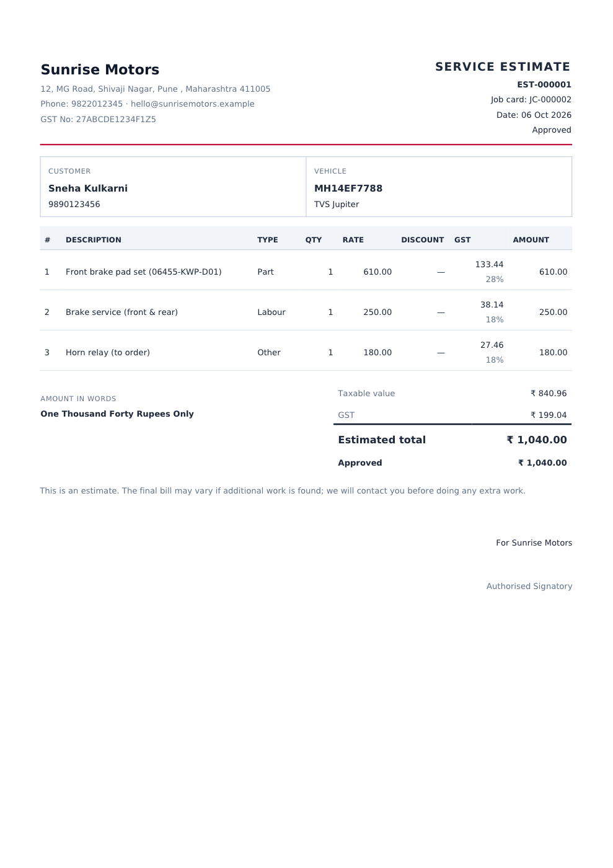Click the CUSTOMER label
The width and height of the screenshot is (613, 868).
click(69, 171)
